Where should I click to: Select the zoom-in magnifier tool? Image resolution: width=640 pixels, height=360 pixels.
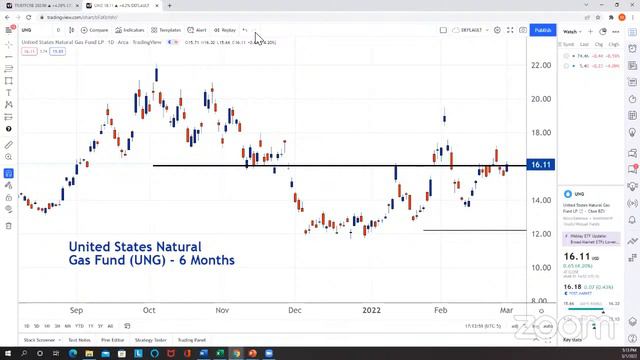[9, 157]
